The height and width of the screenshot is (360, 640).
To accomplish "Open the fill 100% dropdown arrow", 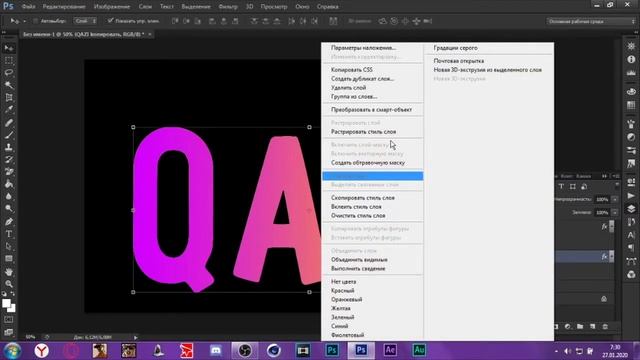I will click(615, 212).
